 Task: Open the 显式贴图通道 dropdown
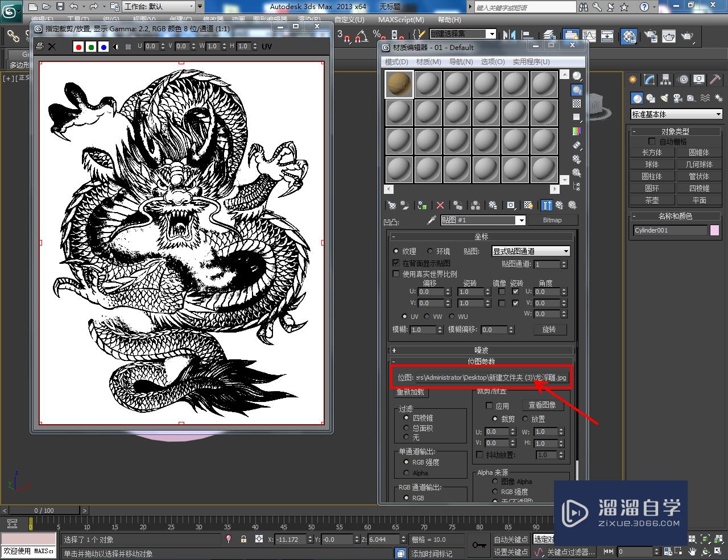click(x=531, y=251)
